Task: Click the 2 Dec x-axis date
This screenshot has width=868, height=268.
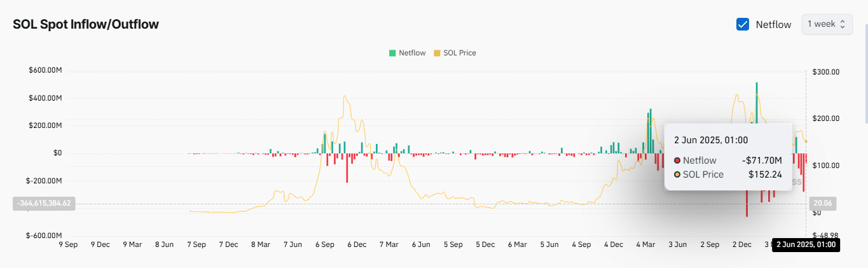Action: pyautogui.click(x=742, y=244)
